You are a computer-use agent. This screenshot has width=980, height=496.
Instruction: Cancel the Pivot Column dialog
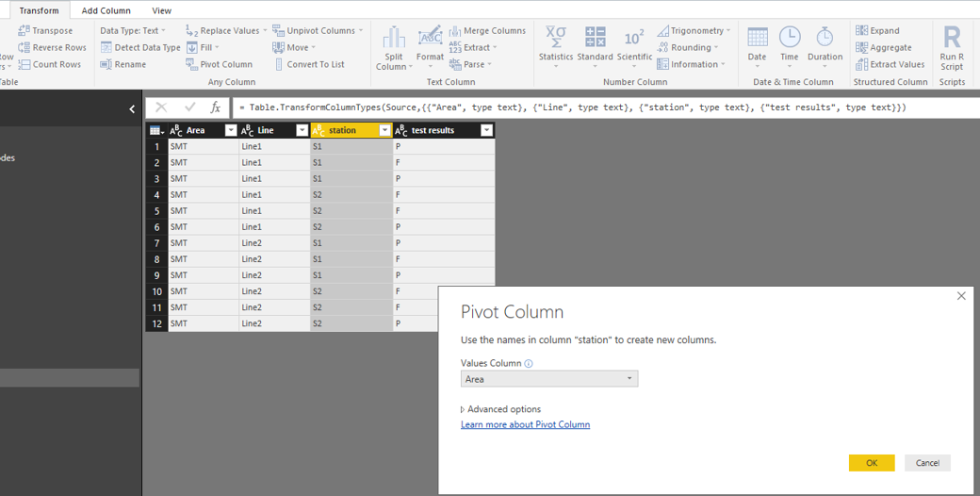pos(927,463)
